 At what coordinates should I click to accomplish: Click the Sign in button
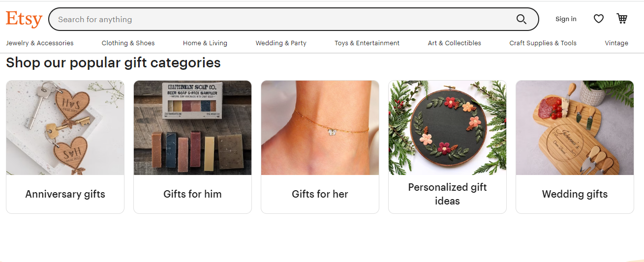click(x=566, y=19)
